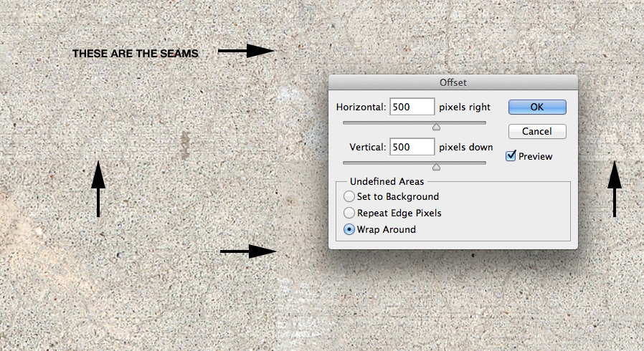Click the 'Vertical:' label
Image resolution: width=644 pixels, height=351 pixels.
(368, 148)
